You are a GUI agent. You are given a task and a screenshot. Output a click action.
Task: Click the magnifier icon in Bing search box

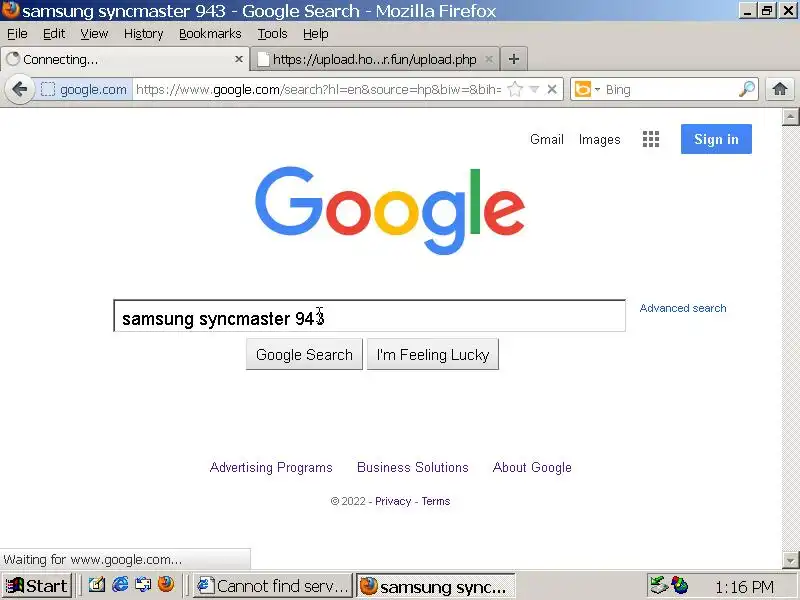point(747,90)
